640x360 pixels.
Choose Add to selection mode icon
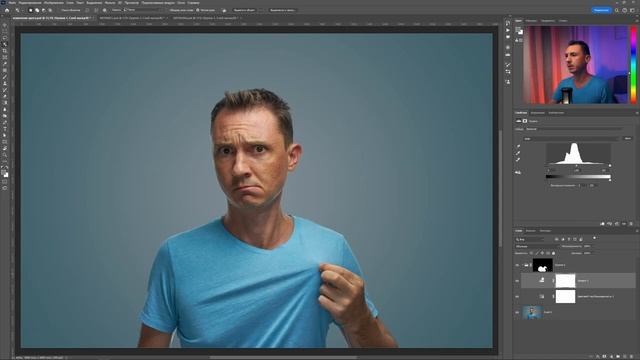click(x=37, y=10)
